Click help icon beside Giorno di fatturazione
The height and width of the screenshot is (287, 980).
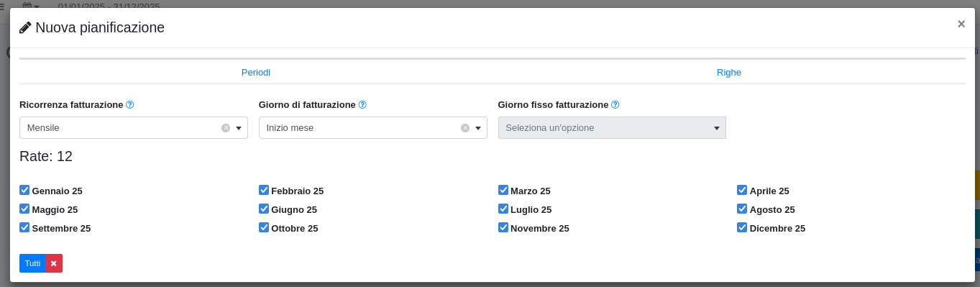coord(362,104)
